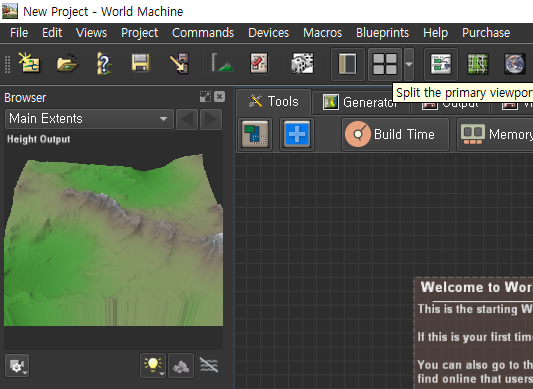
Task: Create a new world file
Action: [x=29, y=63]
